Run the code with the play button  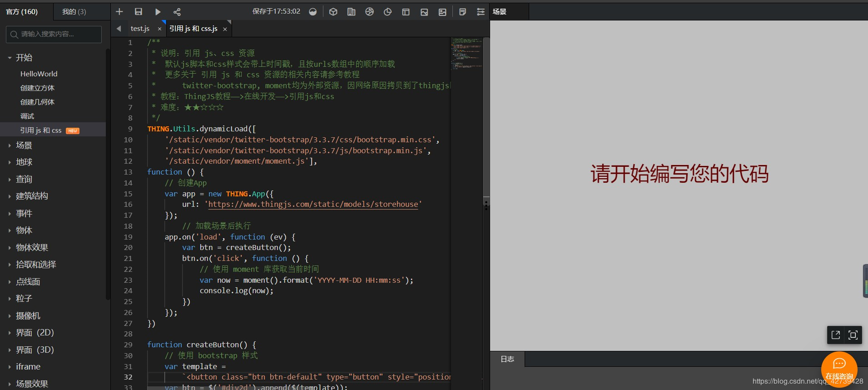coord(158,12)
